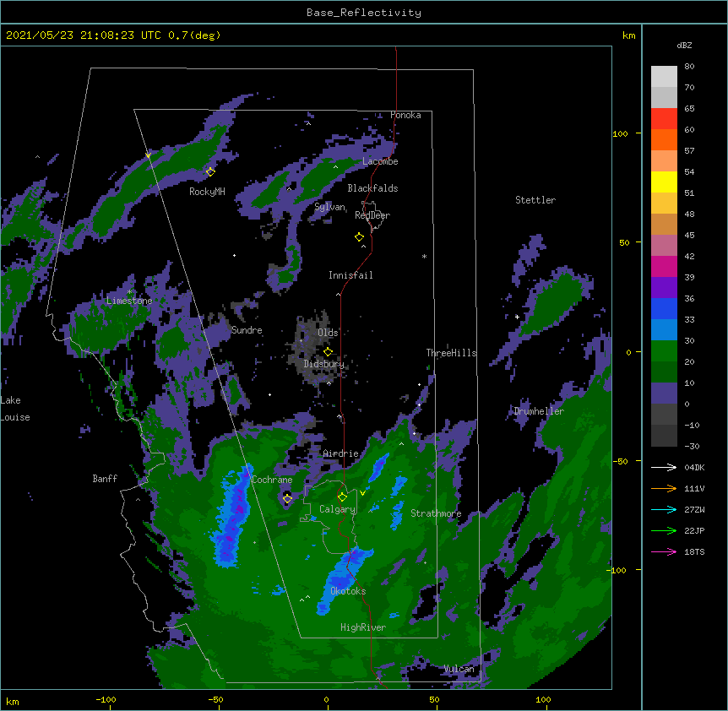The image size is (728, 711).
Task: Click the red 65 dBZ color swatch
Action: [x=664, y=118]
